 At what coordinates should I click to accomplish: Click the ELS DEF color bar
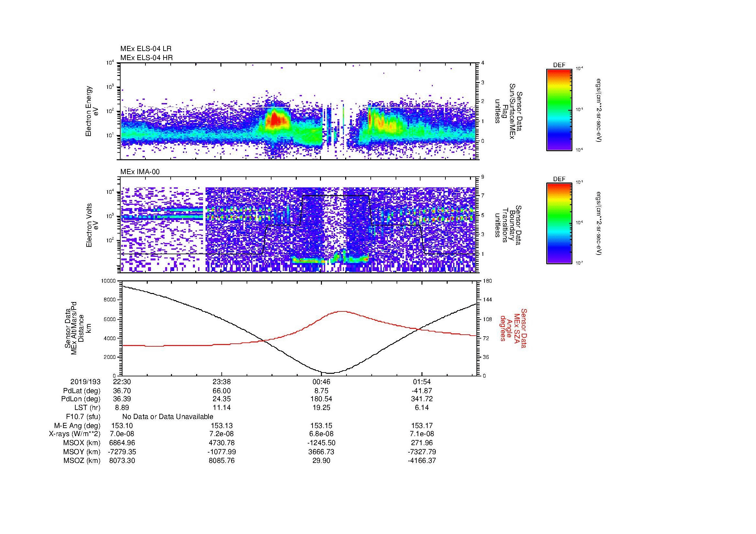(x=559, y=110)
